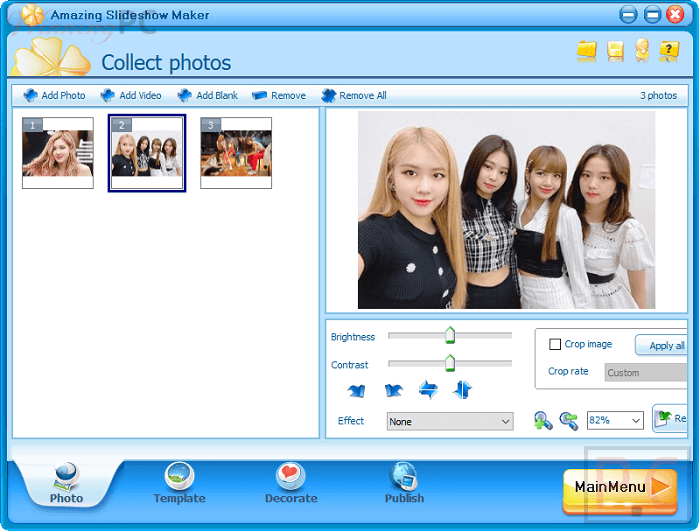Screen dimensions: 700x532
Task: Flip the image horizontally
Action: [428, 390]
